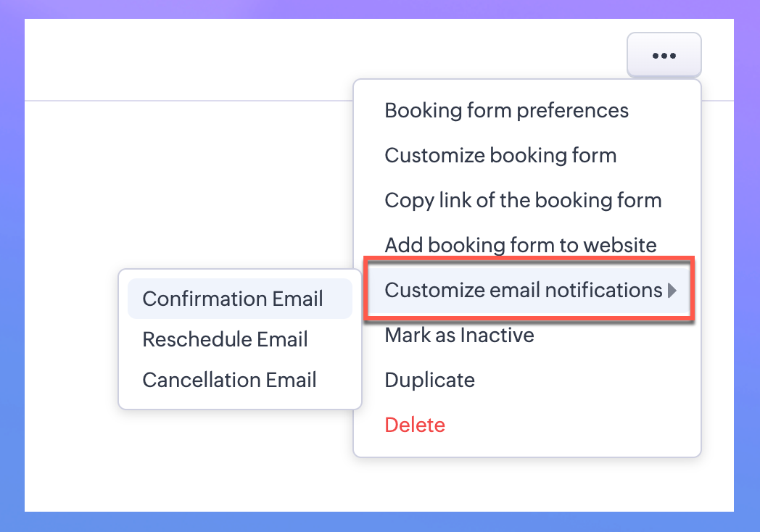Select Add booking form to website
760x532 pixels.
pyautogui.click(x=520, y=246)
